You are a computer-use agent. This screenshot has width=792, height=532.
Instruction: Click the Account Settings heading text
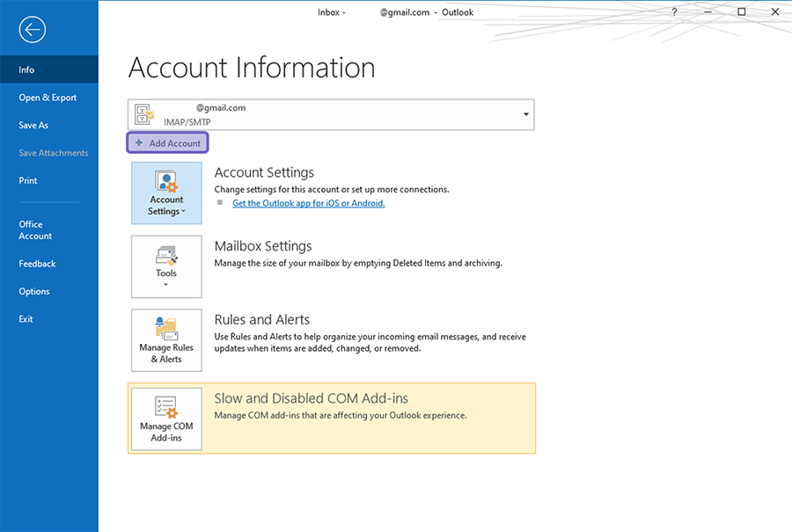tap(264, 172)
